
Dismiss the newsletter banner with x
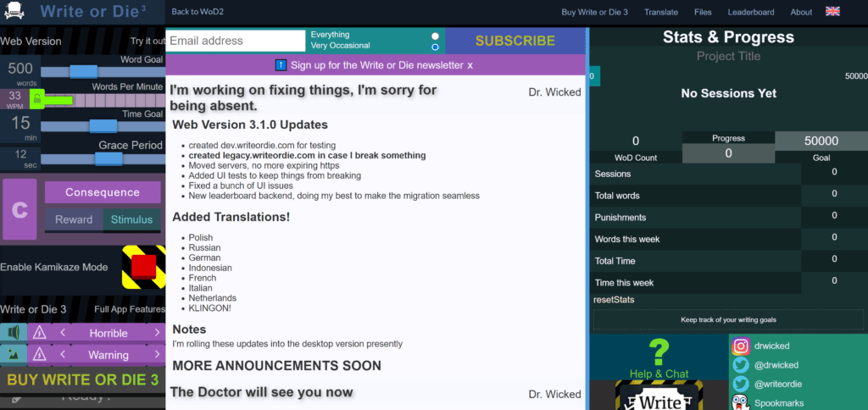(x=470, y=65)
